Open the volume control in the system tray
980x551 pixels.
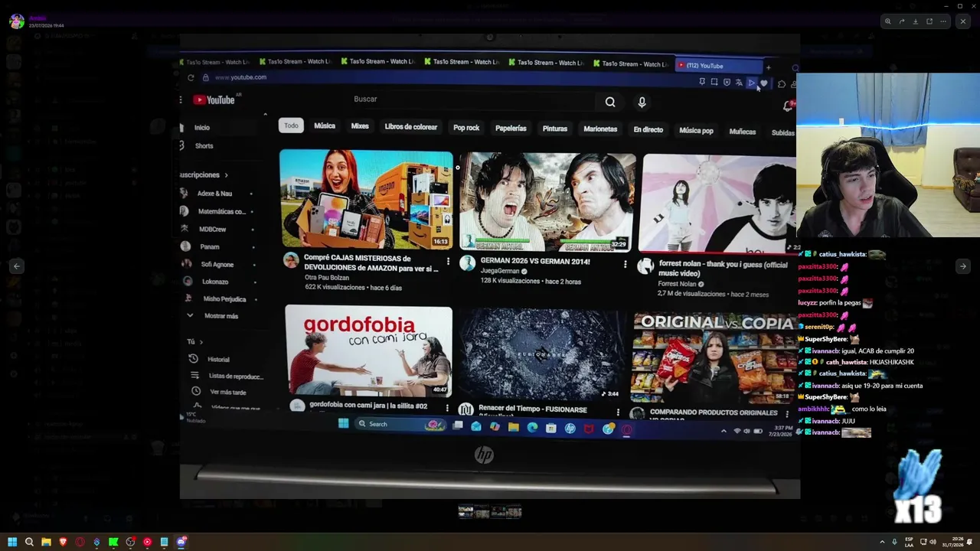click(933, 542)
